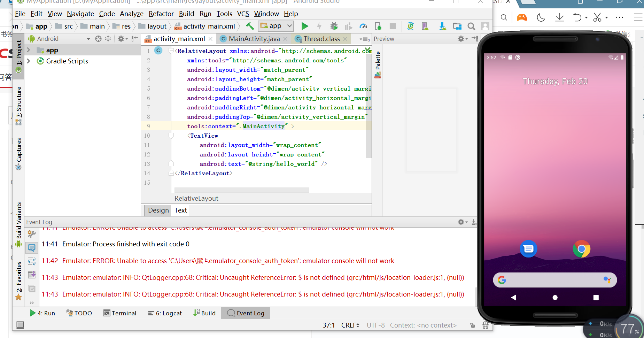This screenshot has height=338, width=644.
Task: Click the inspector hector icon in status bar
Action: [485, 325]
